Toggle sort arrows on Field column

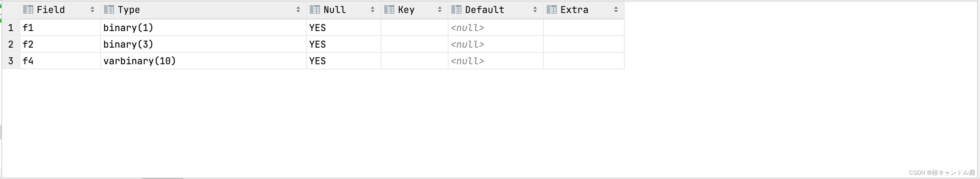(x=92, y=10)
